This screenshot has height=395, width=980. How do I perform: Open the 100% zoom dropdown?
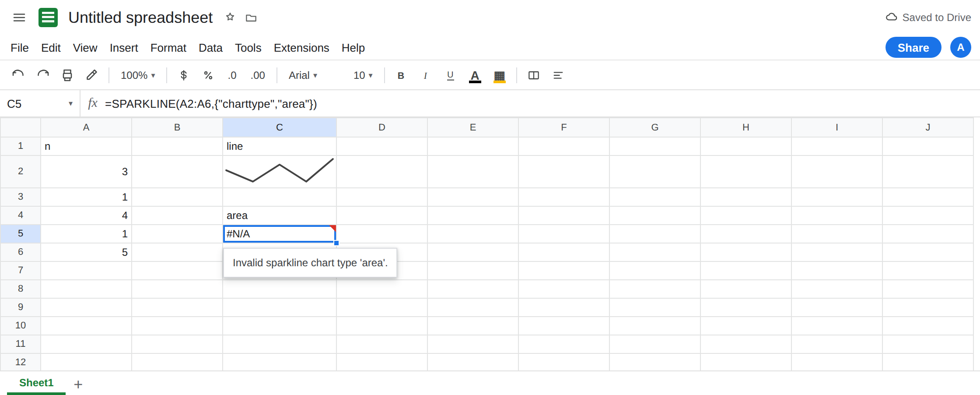click(138, 75)
